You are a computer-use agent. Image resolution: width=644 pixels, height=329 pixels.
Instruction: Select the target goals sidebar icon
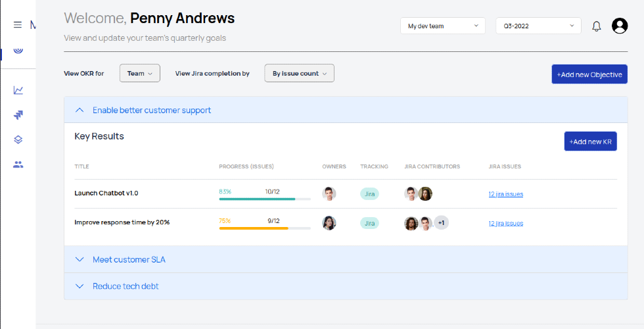coord(18,50)
